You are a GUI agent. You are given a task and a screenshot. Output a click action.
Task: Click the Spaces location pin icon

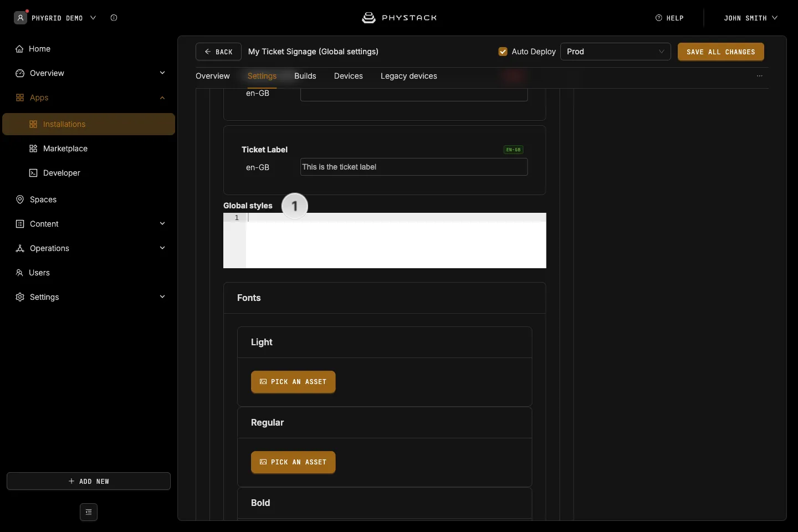[x=20, y=199]
